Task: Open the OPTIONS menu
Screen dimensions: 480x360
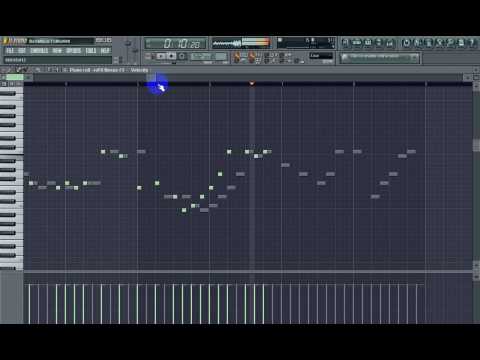Action: 73,51
